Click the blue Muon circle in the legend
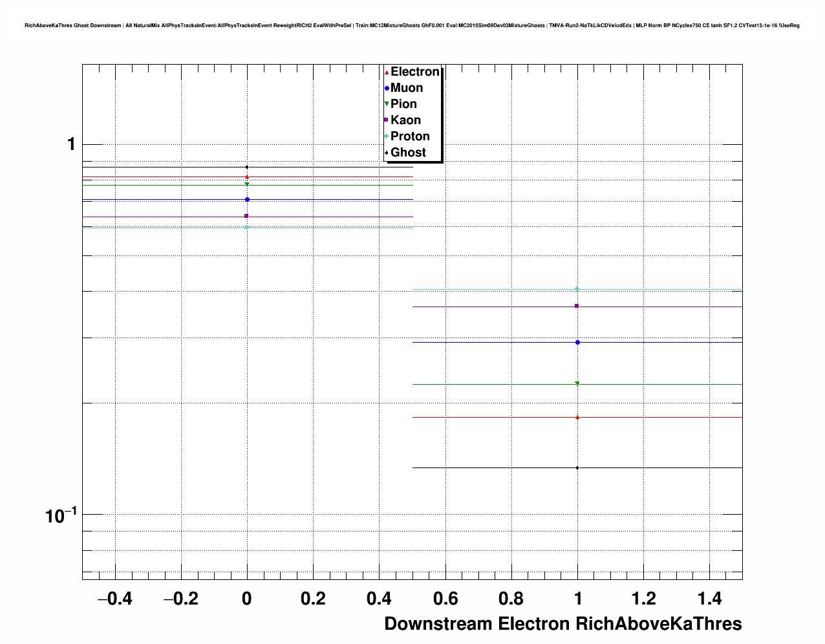This screenshot has width=825, height=644. 387,88
